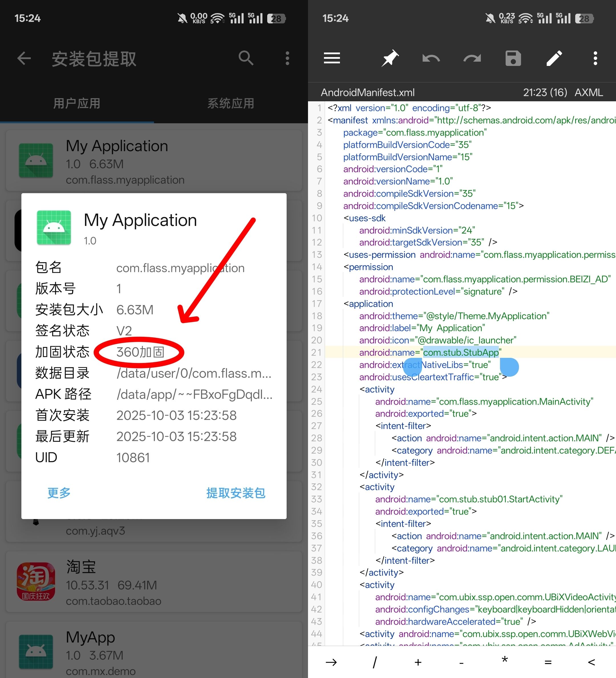Tap the first install date value
The image size is (616, 678).
(177, 415)
